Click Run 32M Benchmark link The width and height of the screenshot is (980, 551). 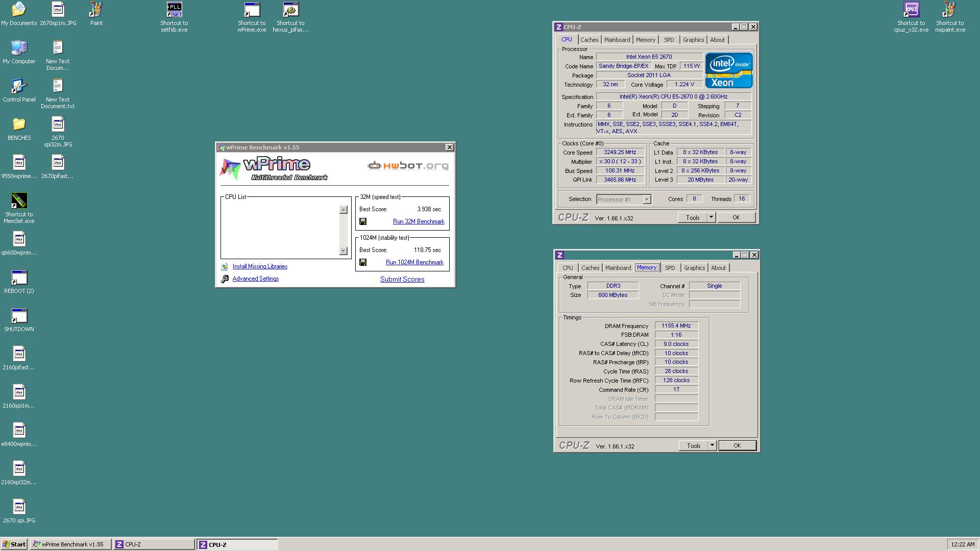[419, 221]
